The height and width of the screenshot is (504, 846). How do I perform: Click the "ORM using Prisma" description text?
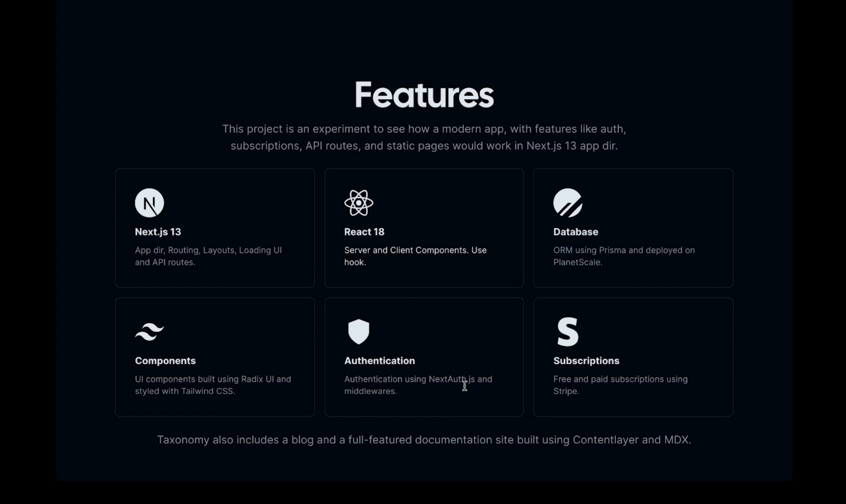click(x=624, y=256)
